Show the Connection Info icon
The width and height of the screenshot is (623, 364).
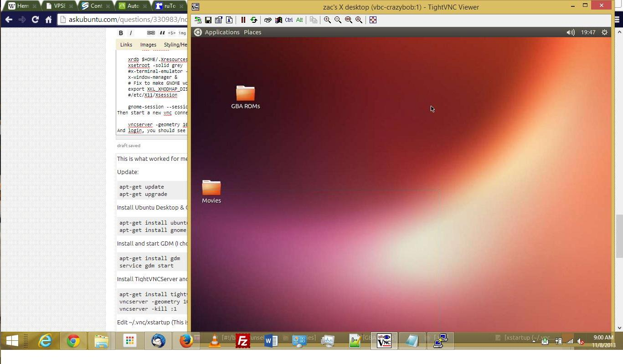click(229, 20)
